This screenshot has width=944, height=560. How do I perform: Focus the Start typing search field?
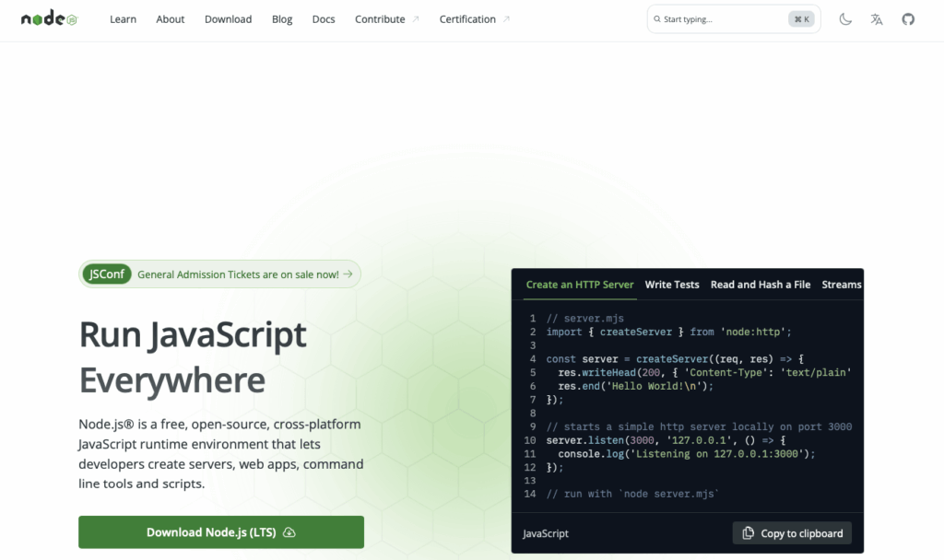pyautogui.click(x=719, y=19)
